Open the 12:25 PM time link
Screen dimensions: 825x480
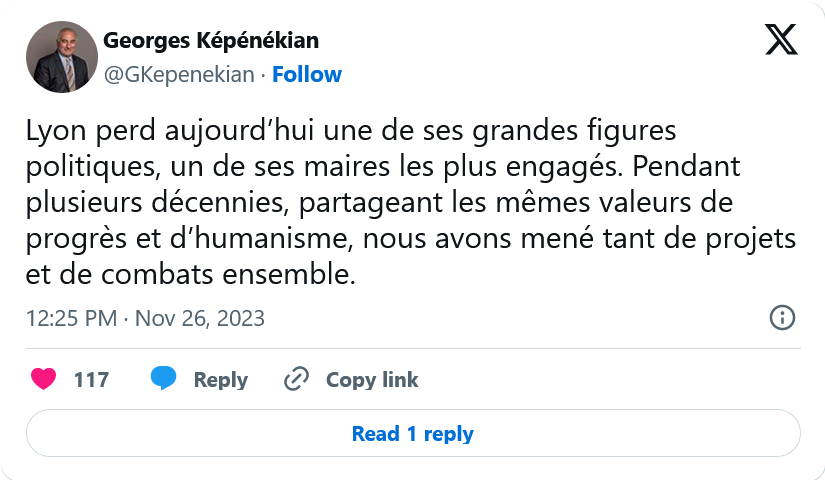(x=72, y=318)
